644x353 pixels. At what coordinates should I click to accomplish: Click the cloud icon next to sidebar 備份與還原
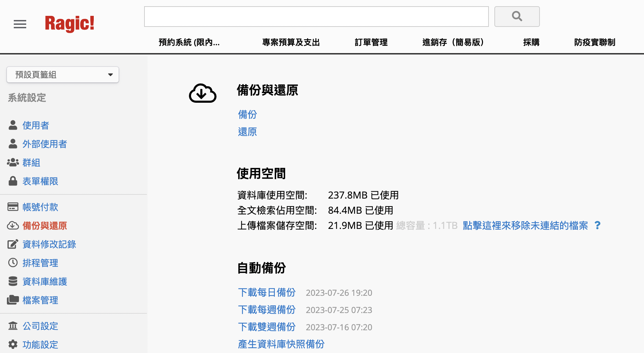13,225
